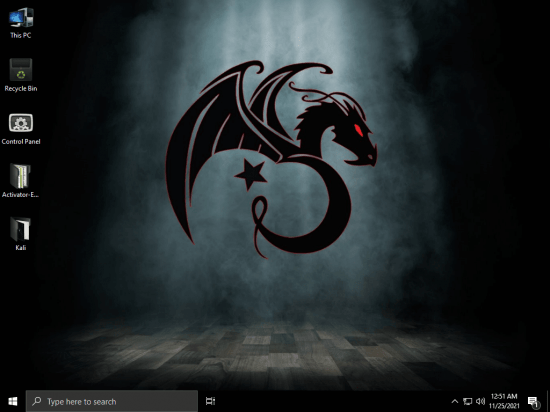Click the 'This PC' label text
This screenshot has width=550, height=412.
tap(21, 35)
